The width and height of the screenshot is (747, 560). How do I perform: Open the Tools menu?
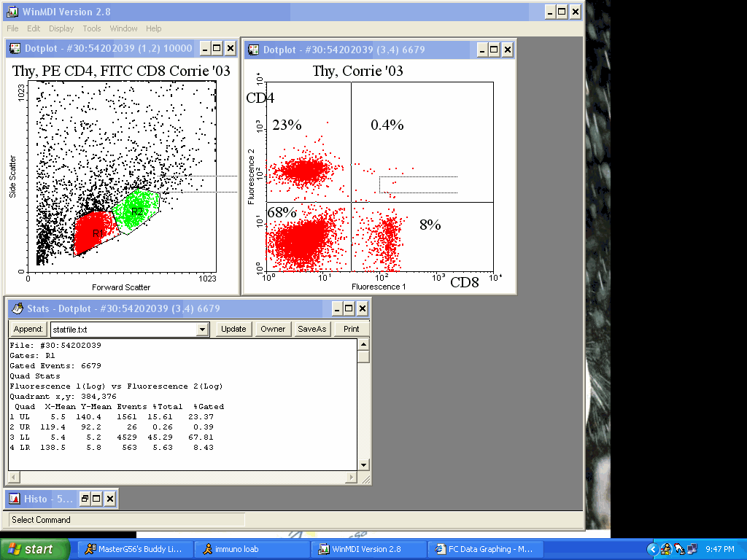coord(92,28)
